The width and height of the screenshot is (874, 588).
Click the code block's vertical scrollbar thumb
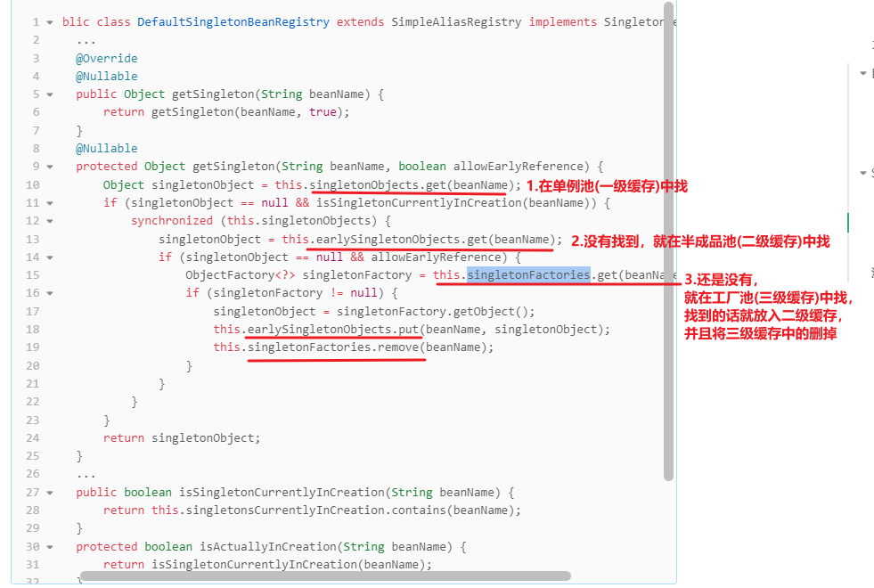669,241
